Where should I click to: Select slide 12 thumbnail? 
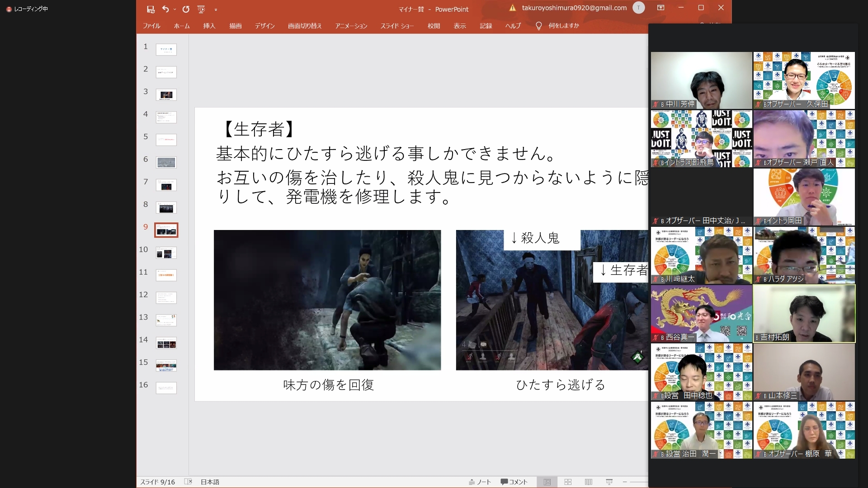166,297
